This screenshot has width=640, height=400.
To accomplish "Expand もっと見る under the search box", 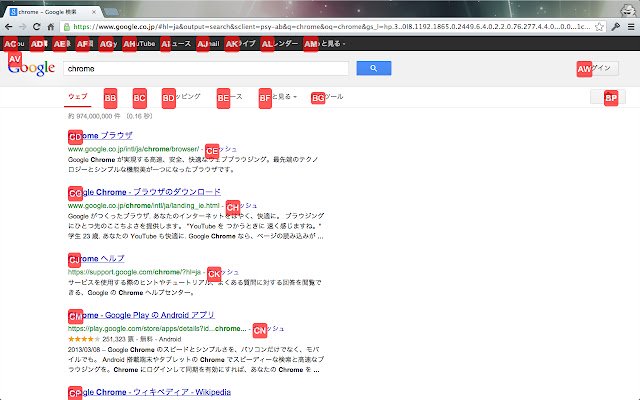I will [278, 97].
